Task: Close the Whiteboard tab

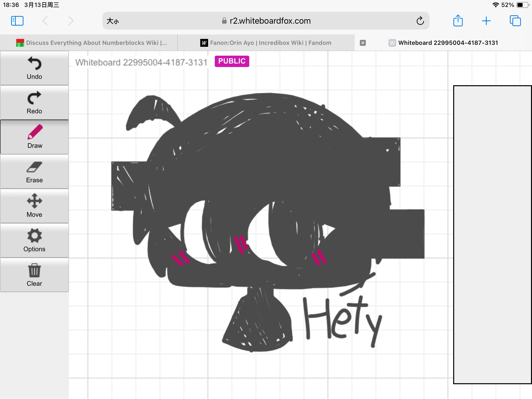Action: (x=363, y=43)
